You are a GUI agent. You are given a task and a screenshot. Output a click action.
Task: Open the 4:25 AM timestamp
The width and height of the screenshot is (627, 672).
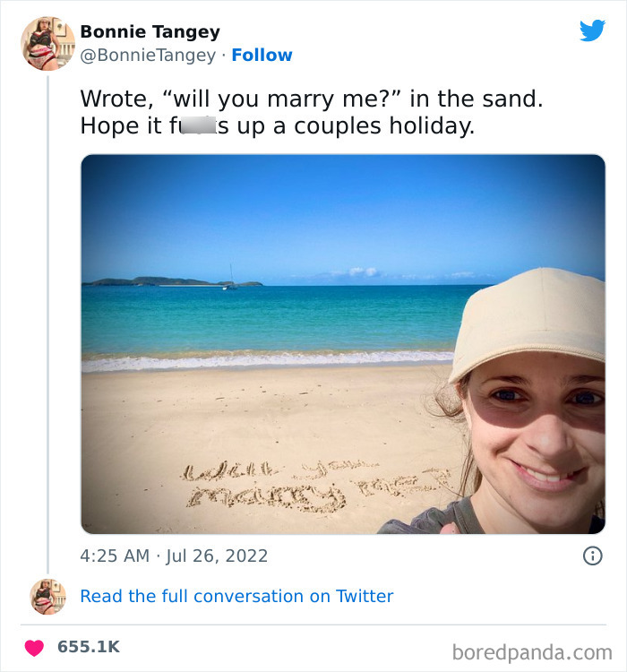click(x=115, y=556)
